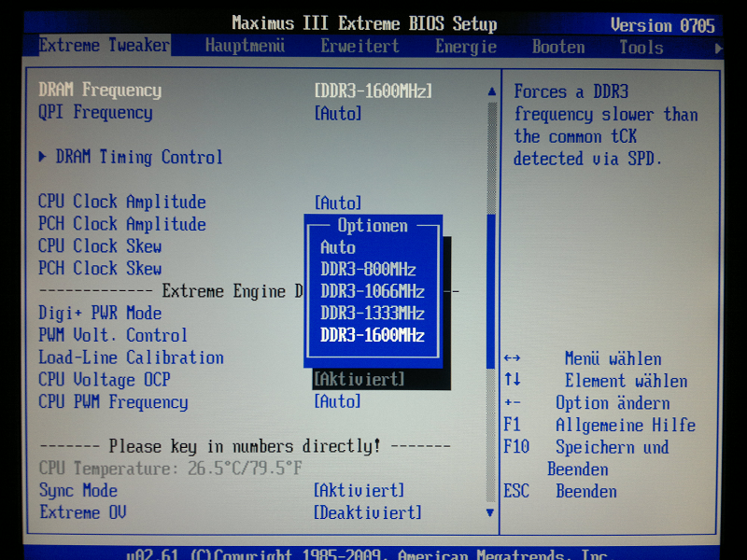Open the Tools tab

pyautogui.click(x=641, y=47)
